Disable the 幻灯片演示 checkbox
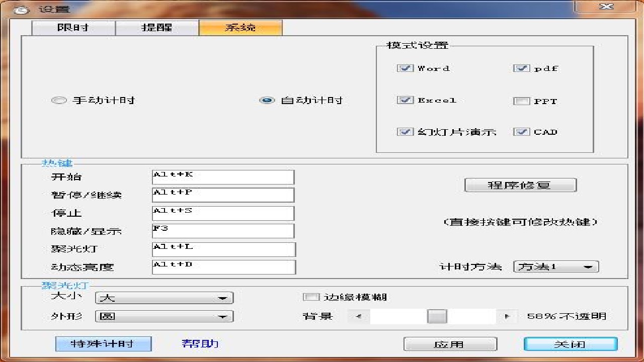644x362 pixels. tap(405, 132)
